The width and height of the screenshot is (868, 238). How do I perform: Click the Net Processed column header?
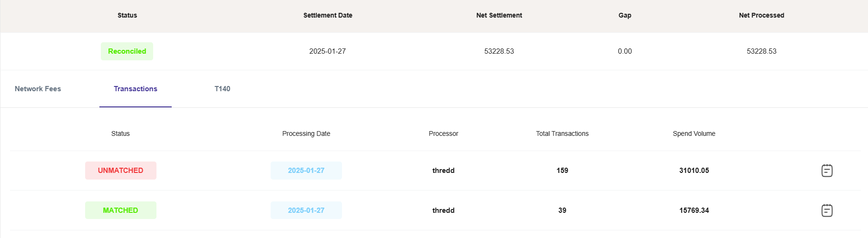point(761,15)
